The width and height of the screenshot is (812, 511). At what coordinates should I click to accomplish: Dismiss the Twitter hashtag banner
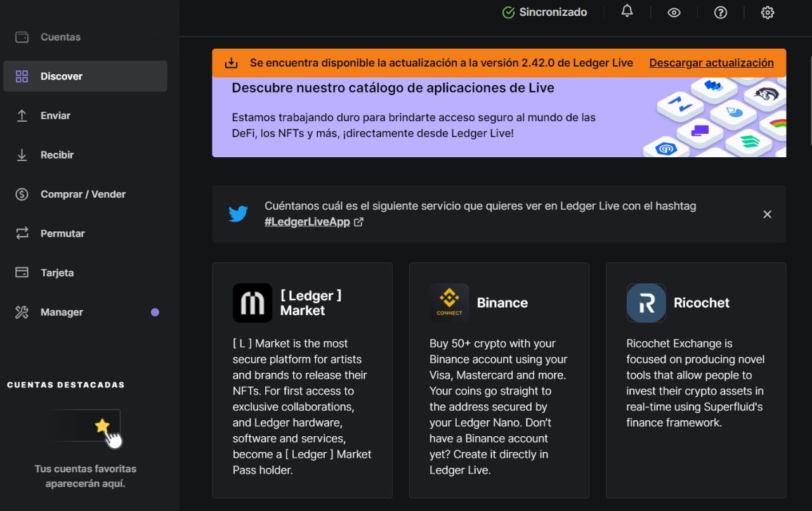(767, 214)
